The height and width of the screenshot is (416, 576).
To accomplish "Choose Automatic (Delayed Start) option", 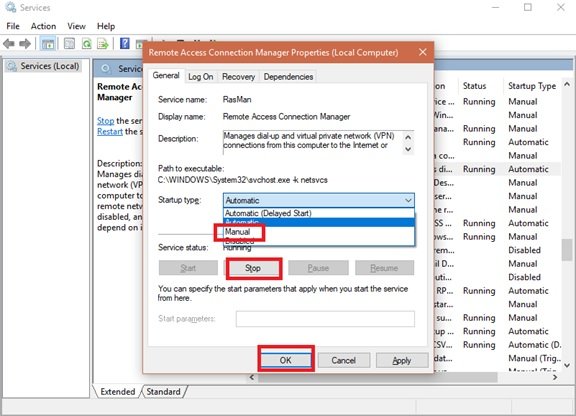I will coord(268,213).
